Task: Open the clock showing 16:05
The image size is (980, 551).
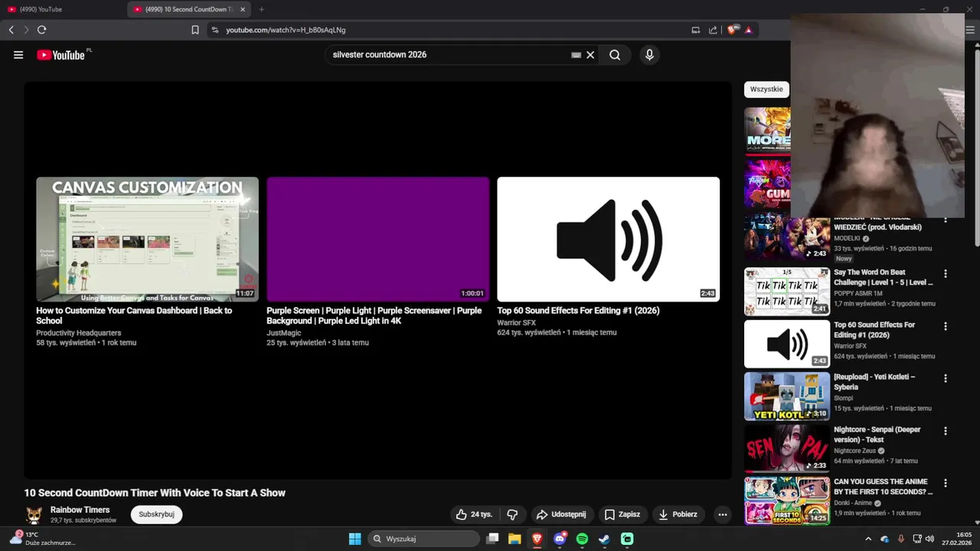Action: pos(957,539)
